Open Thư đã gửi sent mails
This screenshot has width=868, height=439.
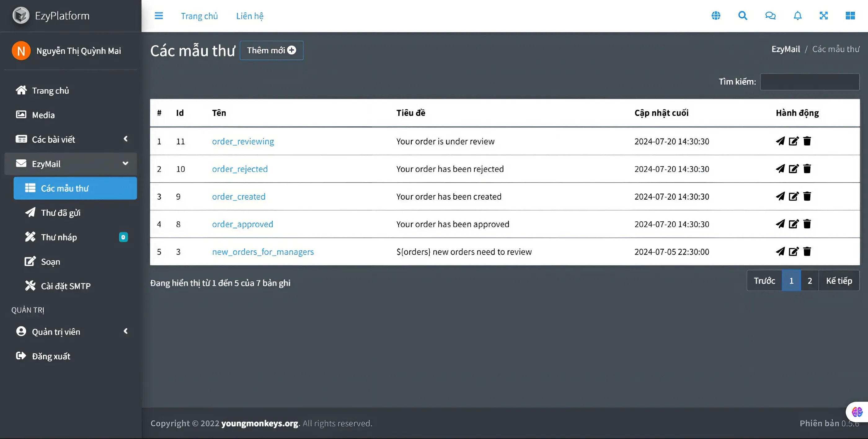75,213
